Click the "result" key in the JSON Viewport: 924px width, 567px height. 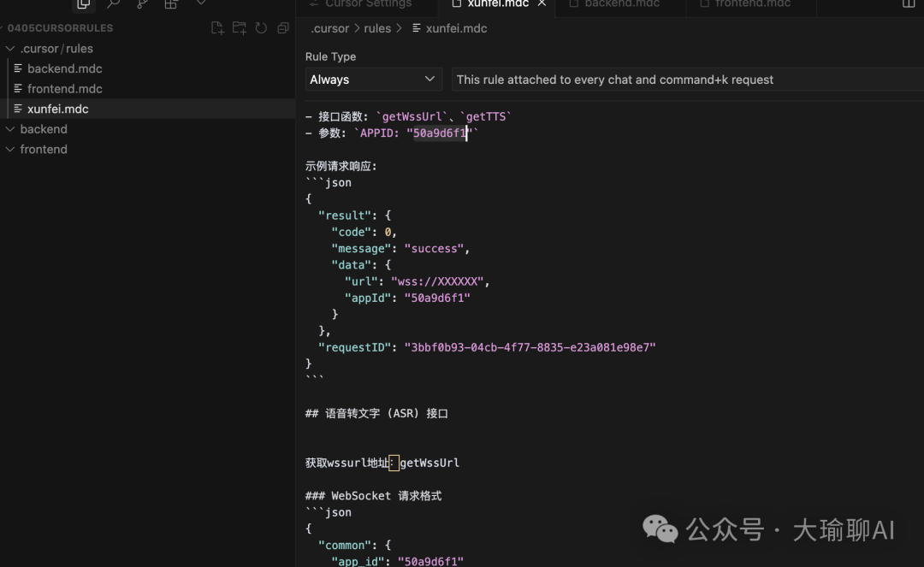pyautogui.click(x=345, y=216)
